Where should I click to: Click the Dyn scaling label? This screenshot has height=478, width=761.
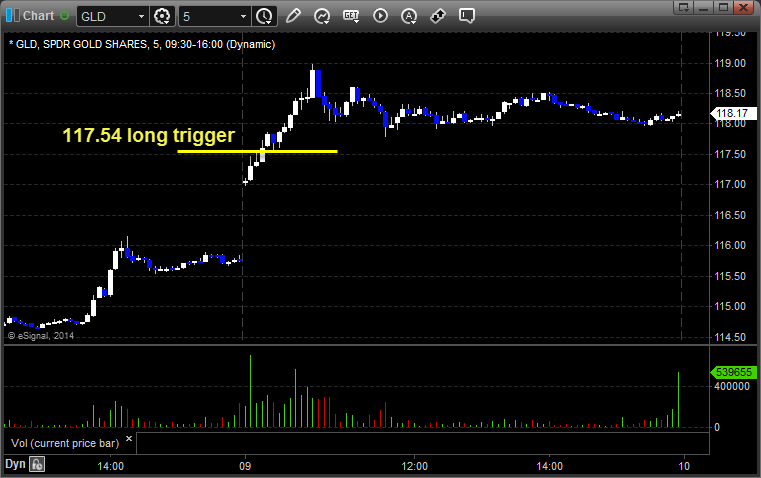coord(15,464)
